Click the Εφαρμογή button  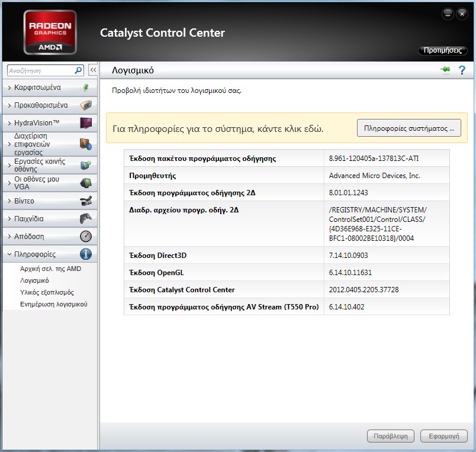point(443,436)
